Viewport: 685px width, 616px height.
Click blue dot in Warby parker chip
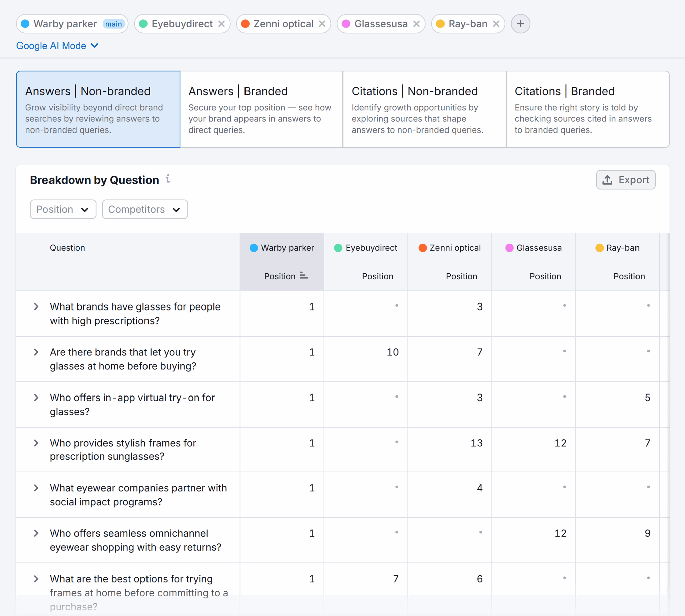25,24
